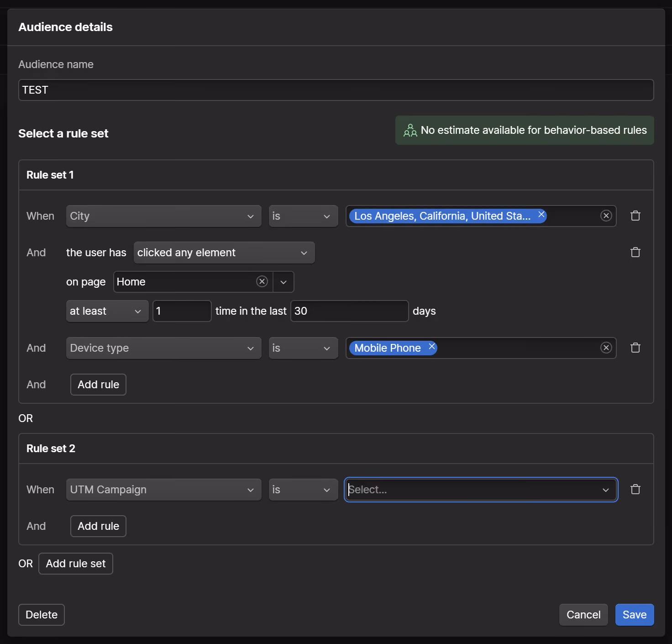Open the 'is' operator dropdown for City
Viewport: 672px width, 644px height.
coord(303,216)
